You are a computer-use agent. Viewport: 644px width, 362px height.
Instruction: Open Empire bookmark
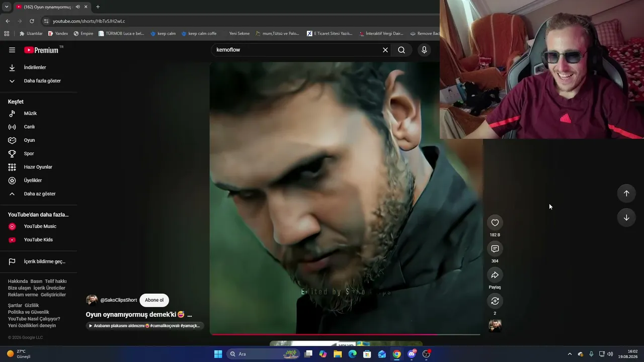[84, 34]
